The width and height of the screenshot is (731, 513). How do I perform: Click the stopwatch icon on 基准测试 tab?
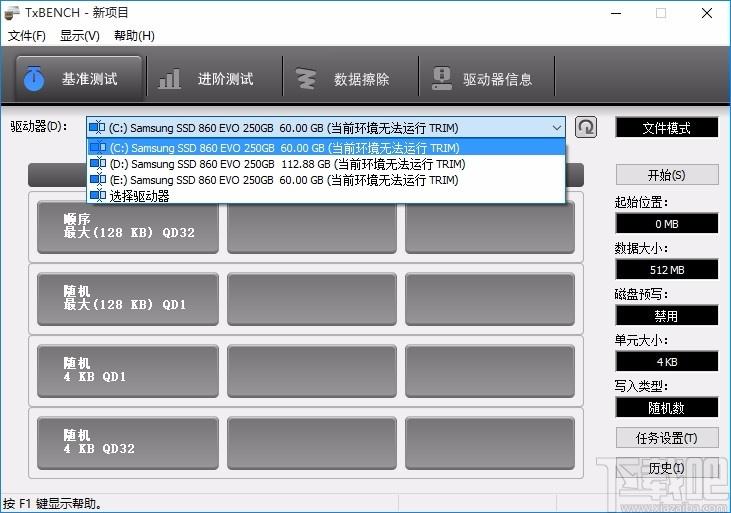[34, 78]
